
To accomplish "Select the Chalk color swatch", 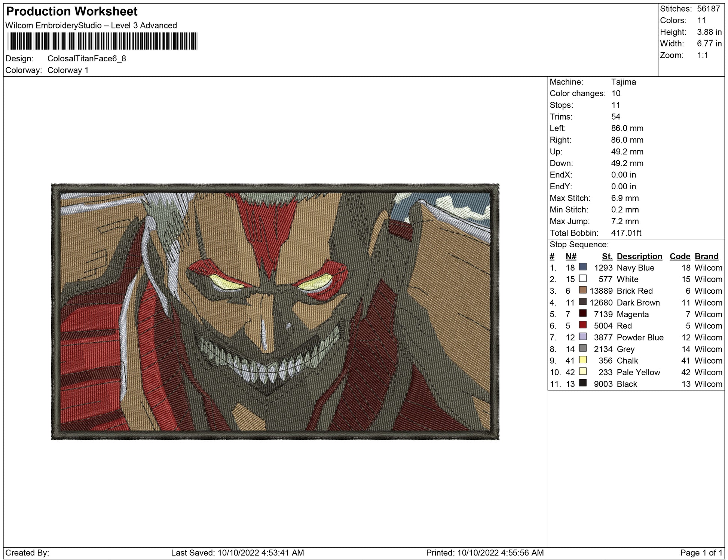I will (x=582, y=359).
